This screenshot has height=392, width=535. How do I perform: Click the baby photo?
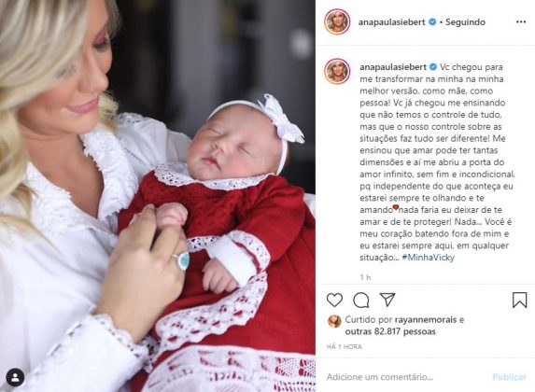pyautogui.click(x=158, y=196)
